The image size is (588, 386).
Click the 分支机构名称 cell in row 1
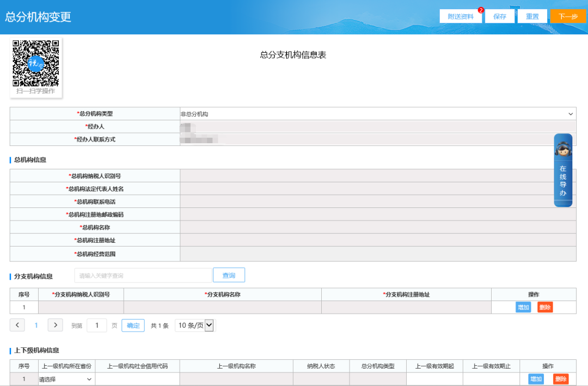pyautogui.click(x=222, y=307)
